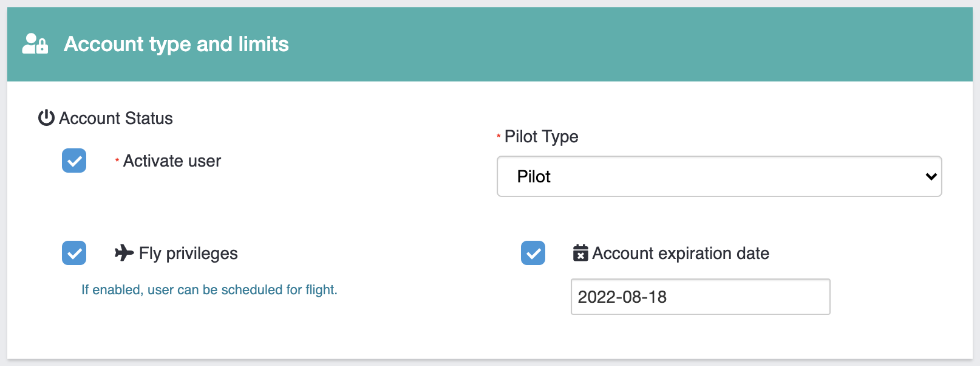Click the 'Fly privileges' label text
980x366 pixels.
pos(188,254)
